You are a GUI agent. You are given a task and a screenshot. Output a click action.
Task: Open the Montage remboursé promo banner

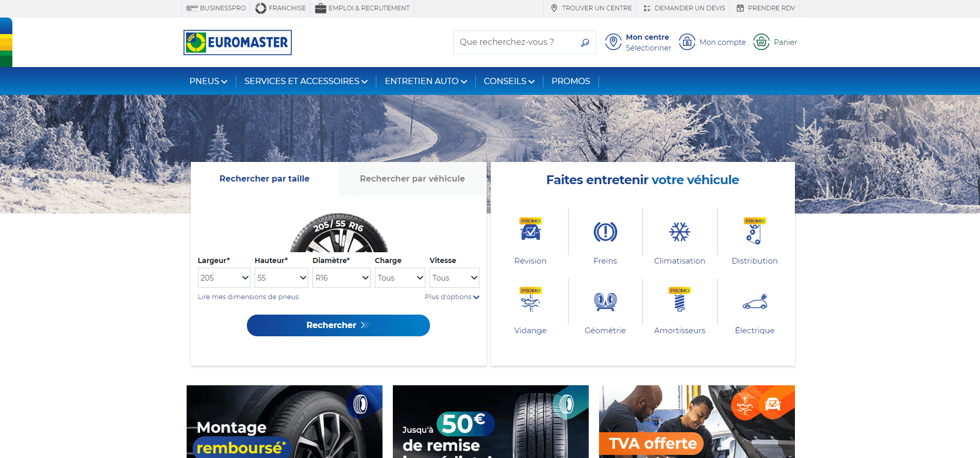tap(285, 421)
